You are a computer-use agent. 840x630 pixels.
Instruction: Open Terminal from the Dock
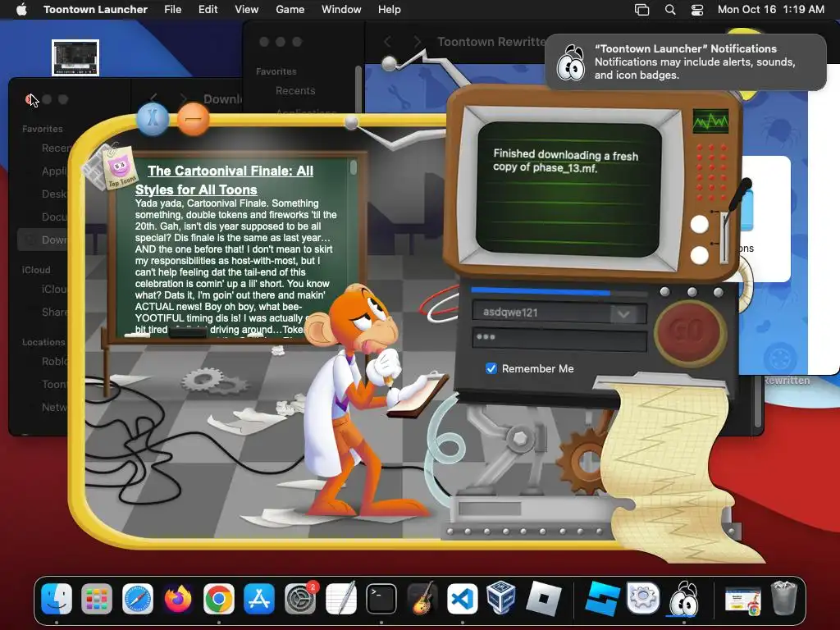(x=381, y=598)
